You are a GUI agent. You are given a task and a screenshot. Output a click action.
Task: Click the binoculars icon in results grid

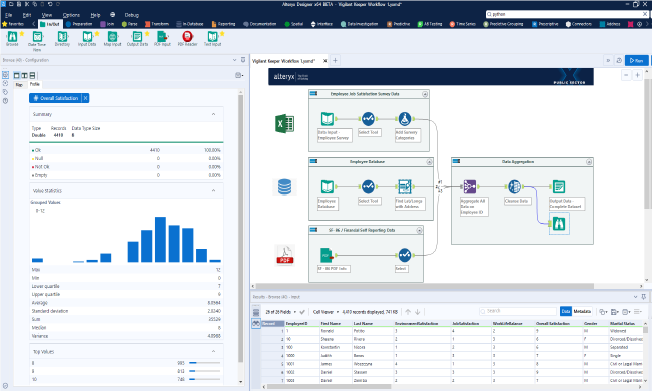coord(256,323)
